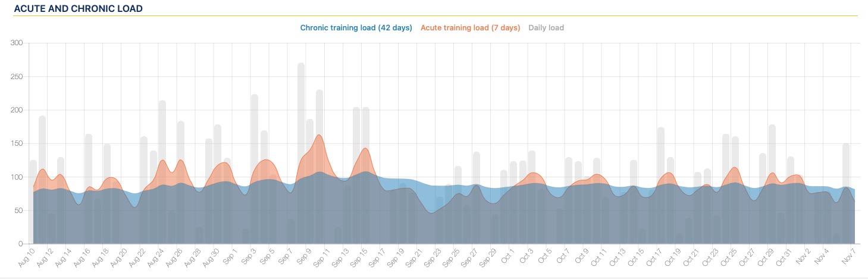Click the 150 y-axis tick label
Screen dimensions: 868x279
(x=16, y=144)
